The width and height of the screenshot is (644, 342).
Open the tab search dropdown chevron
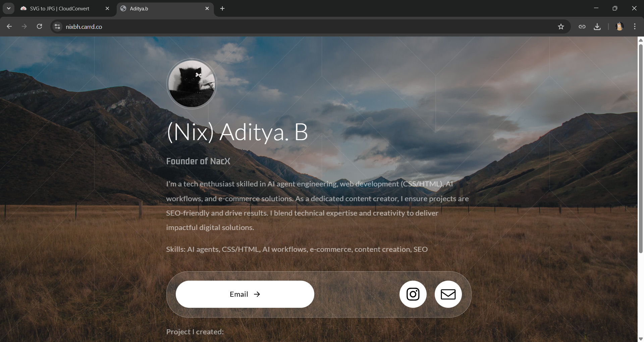[x=8, y=8]
